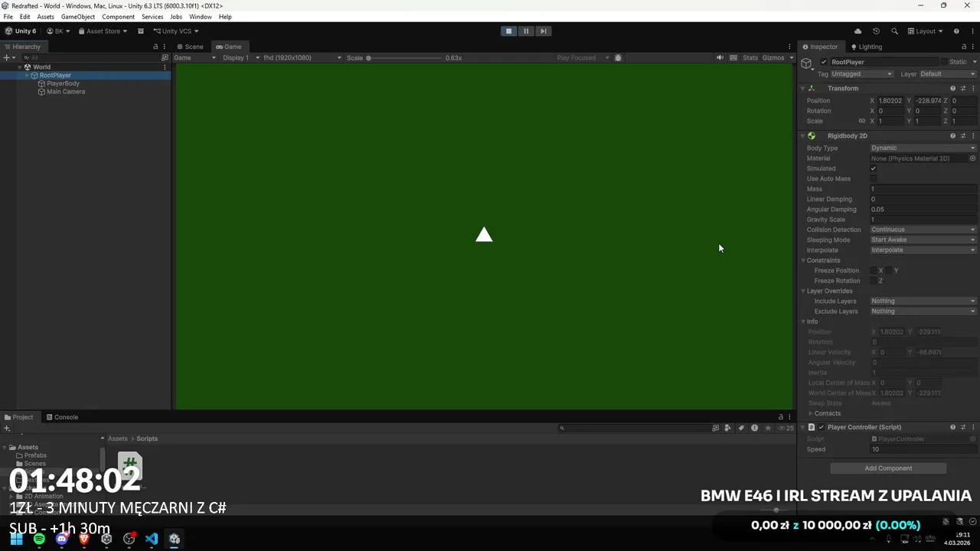The width and height of the screenshot is (980, 551).
Task: Click the Step frame button
Action: (x=543, y=31)
